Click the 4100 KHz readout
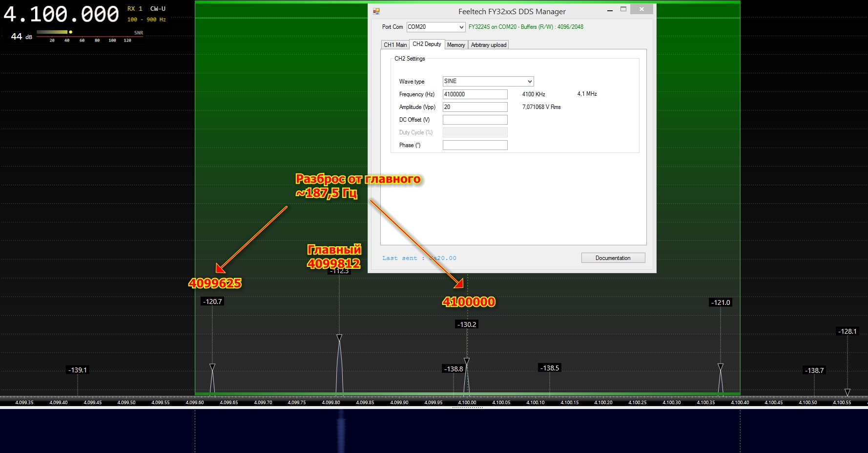 [x=534, y=94]
